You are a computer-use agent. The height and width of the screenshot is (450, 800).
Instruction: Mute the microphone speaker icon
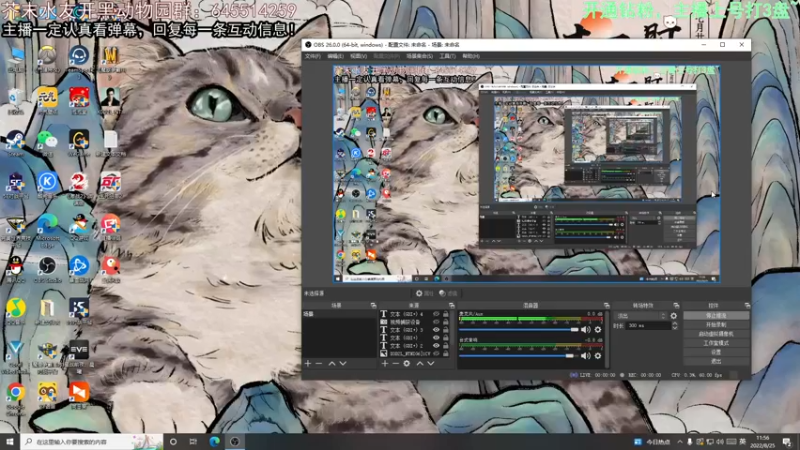pyautogui.click(x=585, y=330)
